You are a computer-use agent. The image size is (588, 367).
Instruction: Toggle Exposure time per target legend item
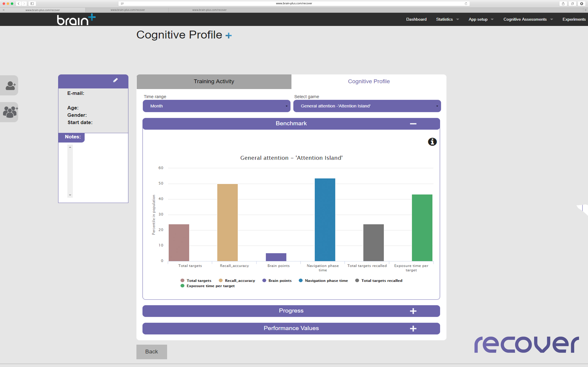[208, 286]
